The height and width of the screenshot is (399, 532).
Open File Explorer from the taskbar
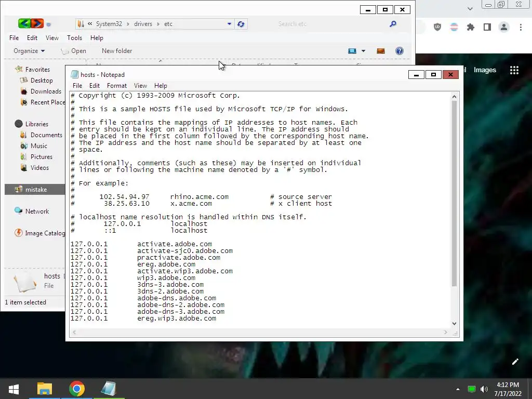45,389
